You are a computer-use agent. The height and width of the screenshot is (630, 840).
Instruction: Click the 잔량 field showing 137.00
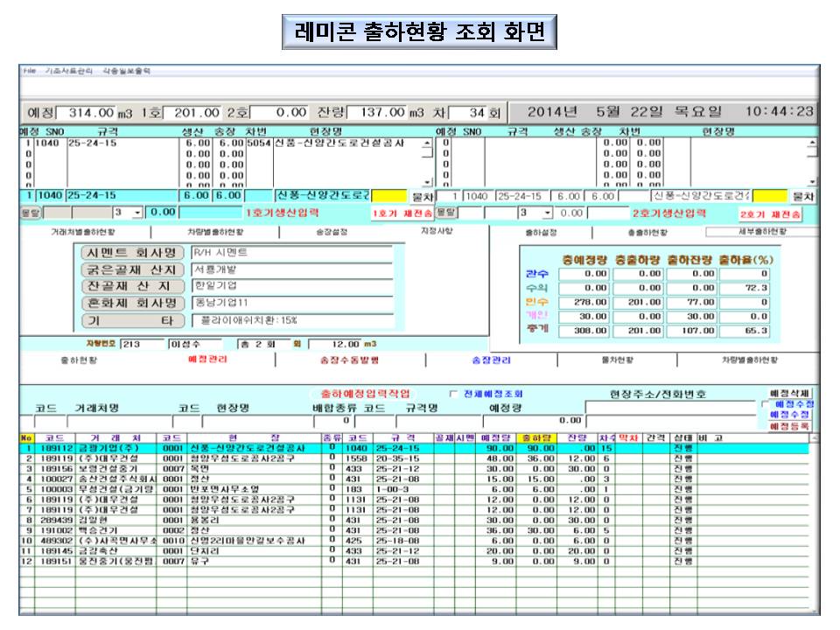tap(376, 113)
